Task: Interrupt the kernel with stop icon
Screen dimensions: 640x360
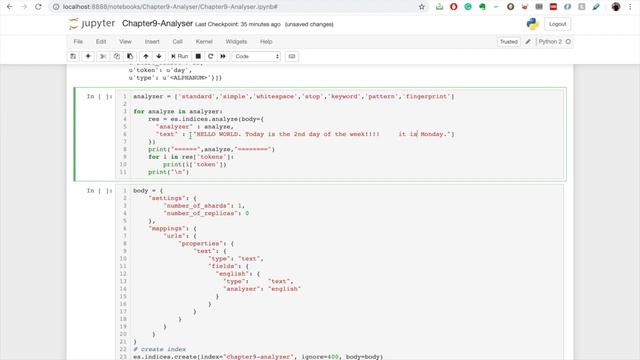Action: [198, 56]
